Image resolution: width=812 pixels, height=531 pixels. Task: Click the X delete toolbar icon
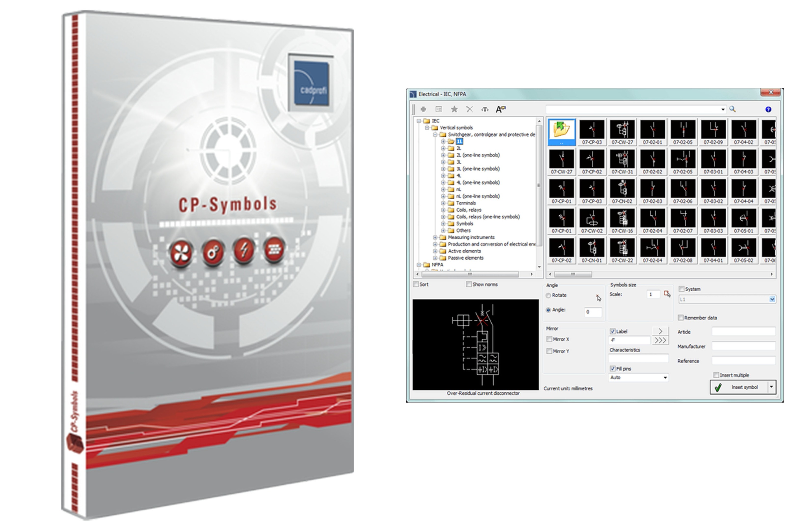point(470,109)
